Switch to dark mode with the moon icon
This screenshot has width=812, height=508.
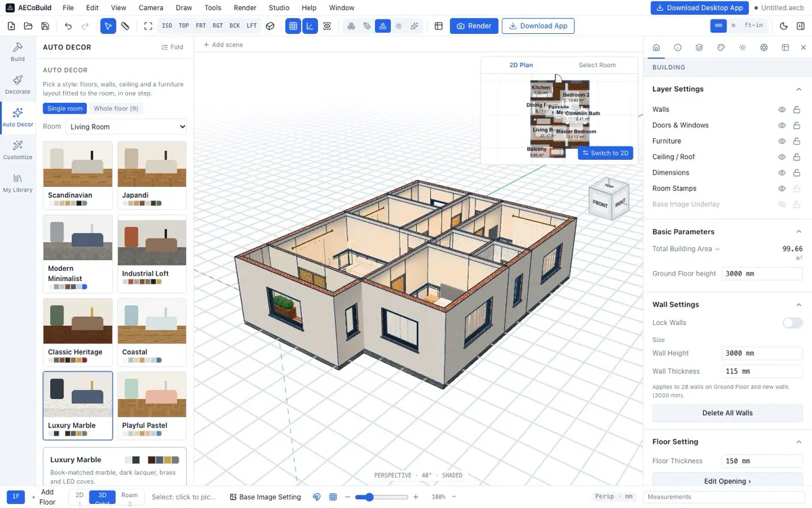[x=784, y=26]
